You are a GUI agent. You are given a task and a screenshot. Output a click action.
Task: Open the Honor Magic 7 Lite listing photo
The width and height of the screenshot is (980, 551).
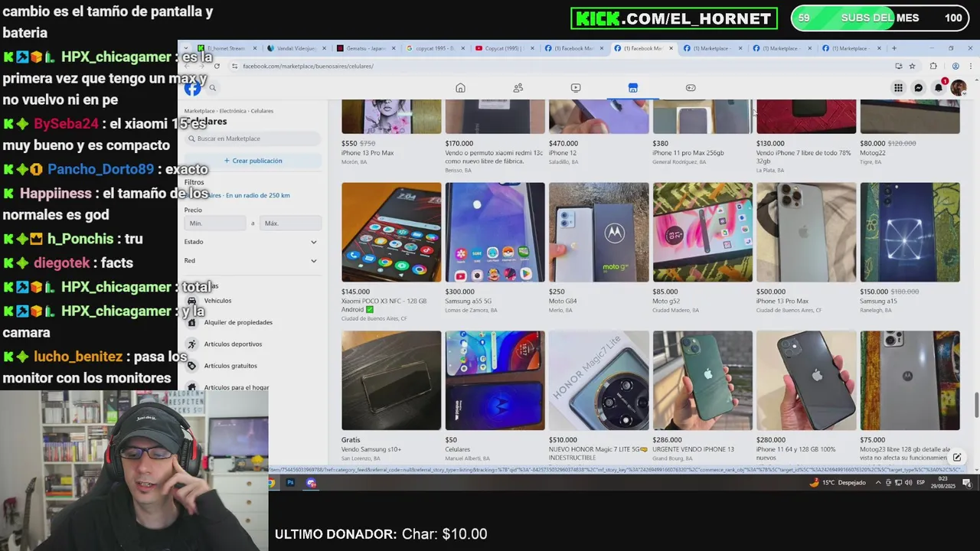[x=599, y=380]
